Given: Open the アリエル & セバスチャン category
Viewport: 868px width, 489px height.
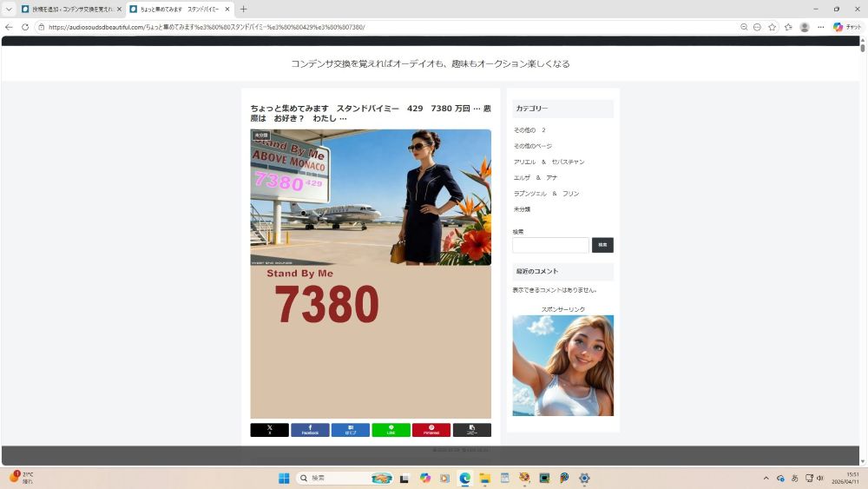Looking at the screenshot, I should 549,162.
